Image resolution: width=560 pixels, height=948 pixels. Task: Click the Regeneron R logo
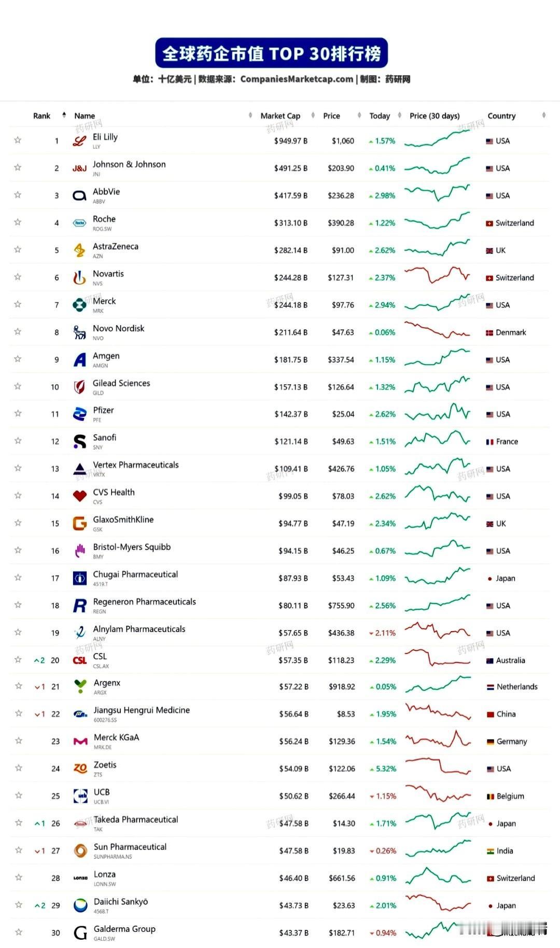(x=80, y=605)
